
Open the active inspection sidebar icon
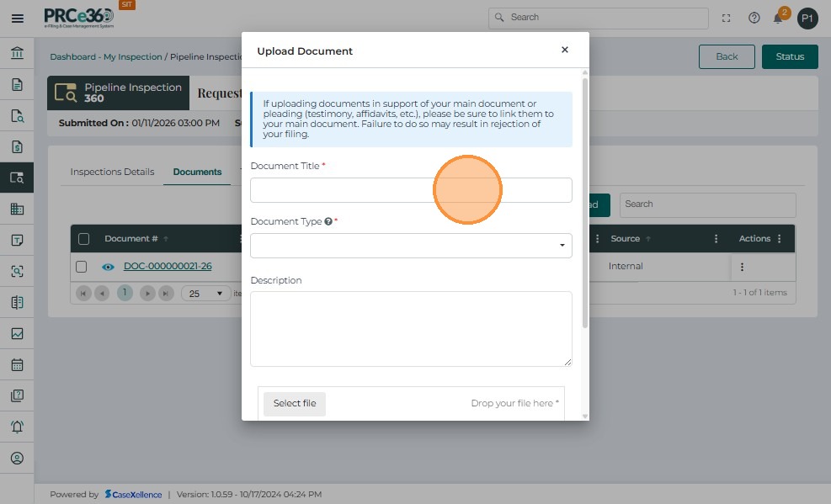[17, 178]
